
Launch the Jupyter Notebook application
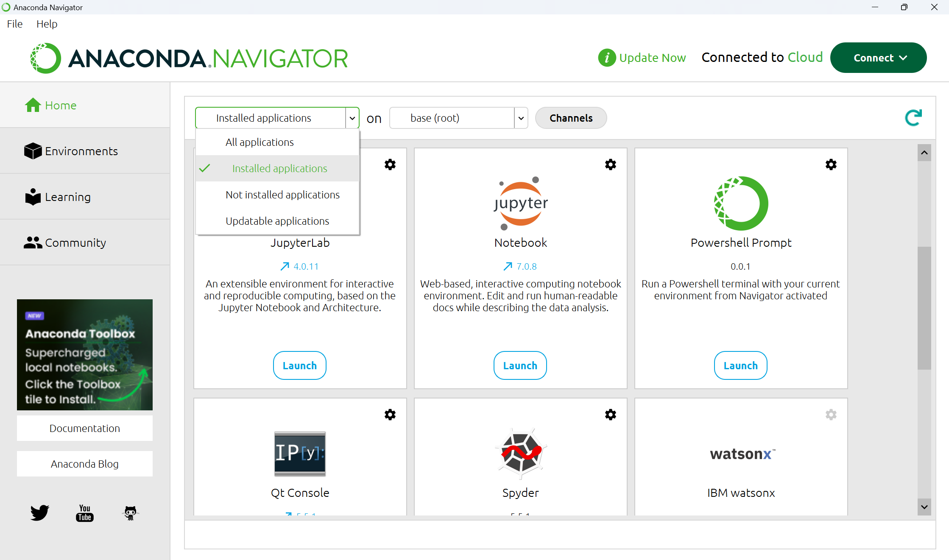click(x=520, y=365)
